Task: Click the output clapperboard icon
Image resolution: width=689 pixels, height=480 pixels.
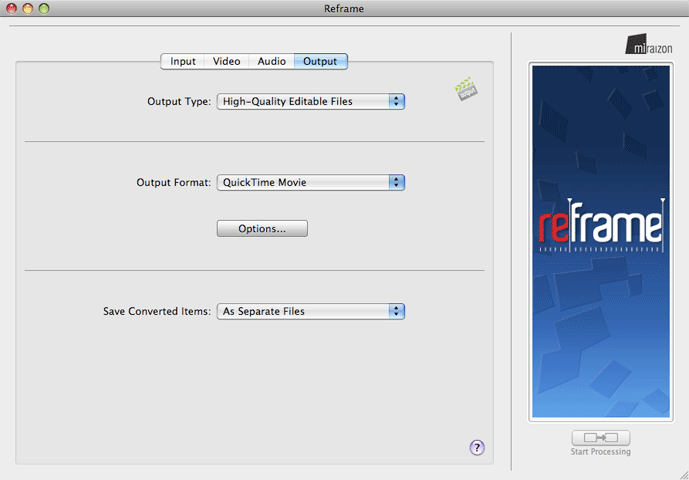Action: pyautogui.click(x=465, y=91)
